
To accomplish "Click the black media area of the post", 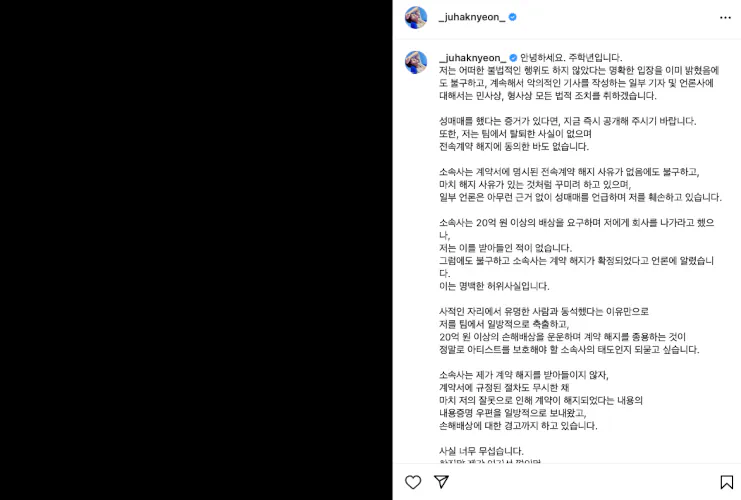I will point(196,250).
